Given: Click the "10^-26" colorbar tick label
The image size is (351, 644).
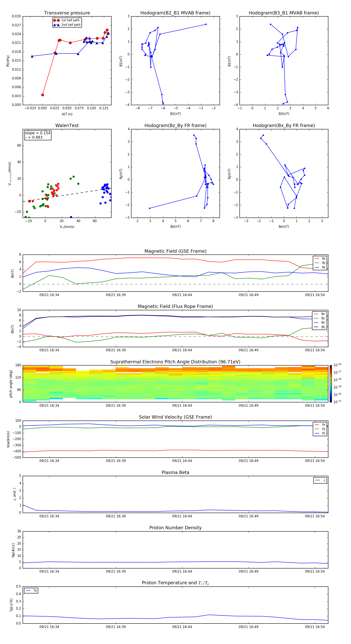Looking at the screenshot, I should [337, 365].
